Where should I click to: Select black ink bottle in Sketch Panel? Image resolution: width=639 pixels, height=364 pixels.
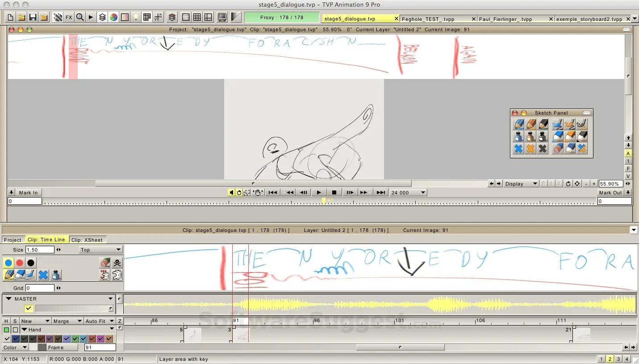point(543,136)
